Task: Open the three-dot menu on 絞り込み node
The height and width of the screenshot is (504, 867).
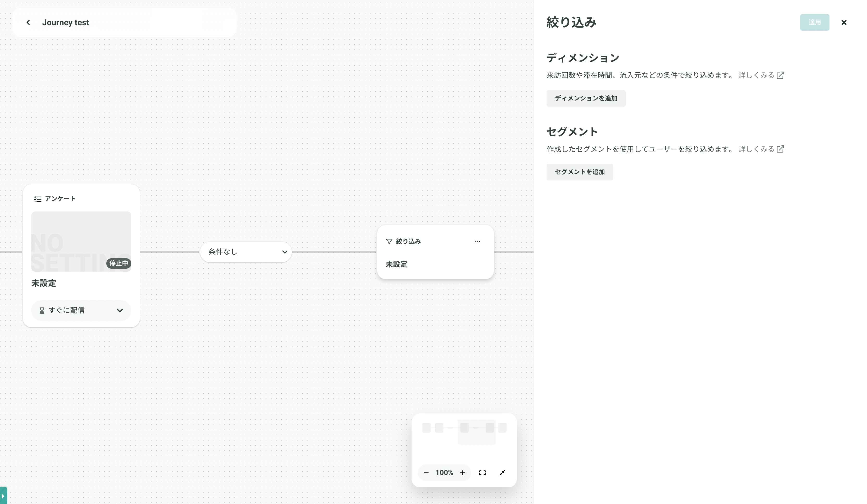Action: pyautogui.click(x=477, y=241)
